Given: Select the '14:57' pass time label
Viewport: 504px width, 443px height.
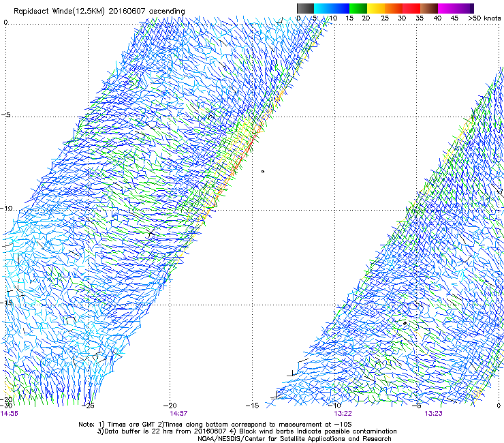Looking at the screenshot, I should click(178, 414).
